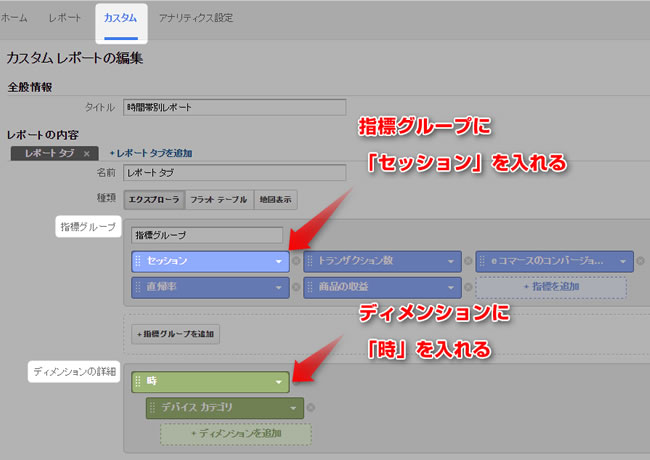Select the エクスプローラ report type

click(155, 199)
